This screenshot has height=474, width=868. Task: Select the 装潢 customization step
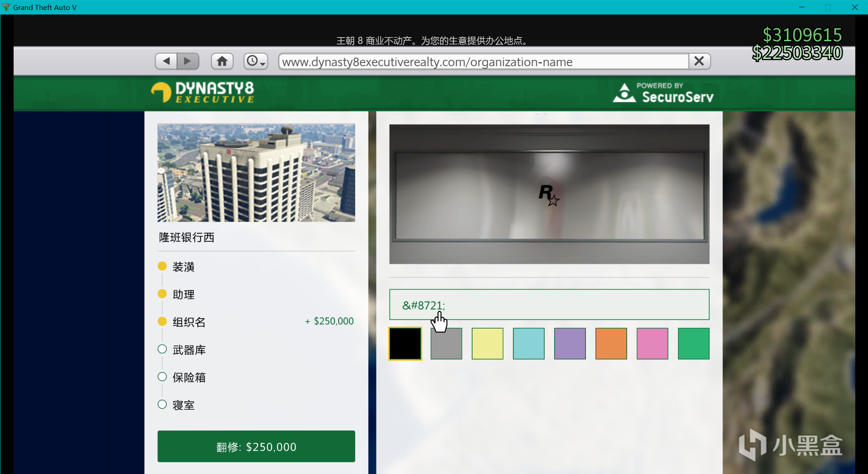(176, 267)
